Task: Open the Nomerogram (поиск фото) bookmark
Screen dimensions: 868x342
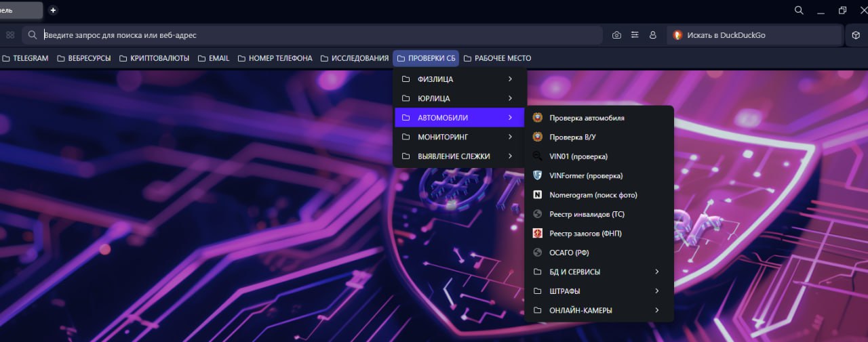Action: pyautogui.click(x=593, y=195)
